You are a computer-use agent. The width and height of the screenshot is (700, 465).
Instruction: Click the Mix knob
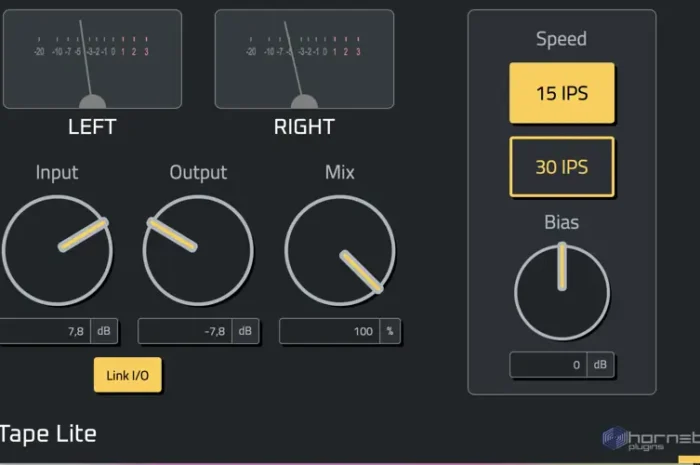[340, 250]
